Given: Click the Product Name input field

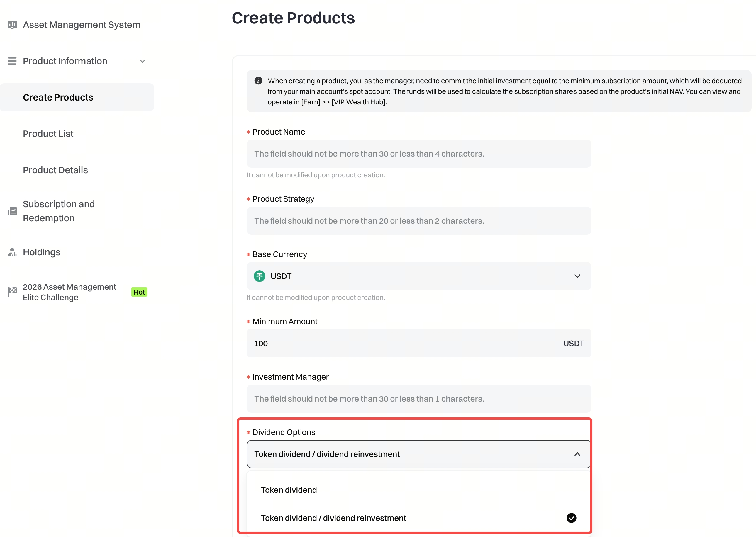Looking at the screenshot, I should click(x=419, y=154).
